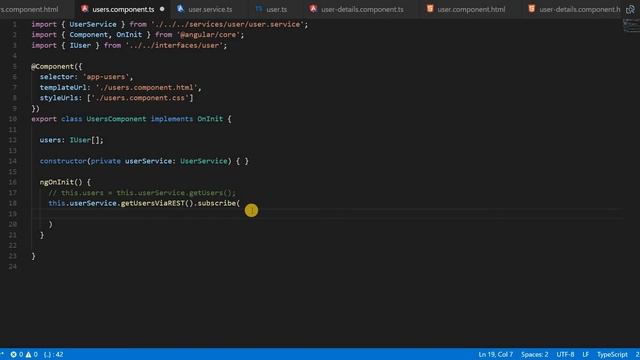Click the '../../interfaces/user' import path

pyautogui.click(x=174, y=45)
